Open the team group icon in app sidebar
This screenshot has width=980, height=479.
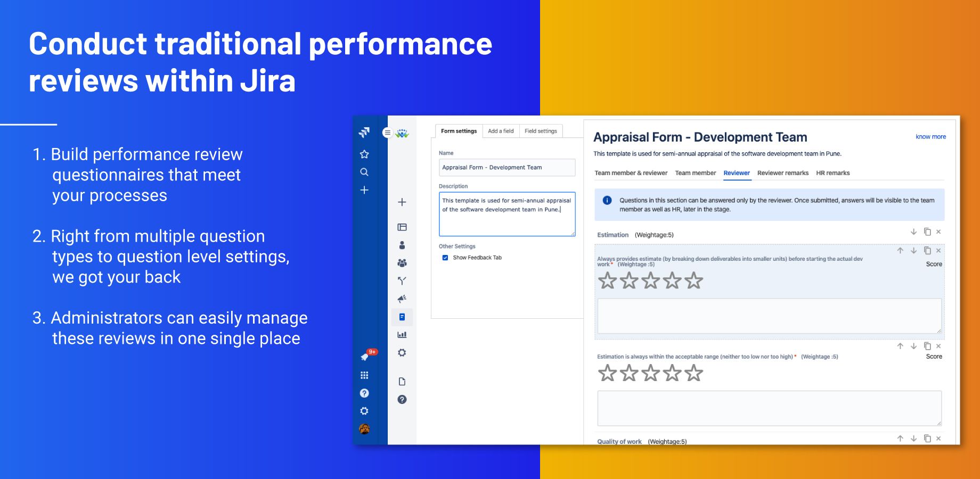[402, 263]
